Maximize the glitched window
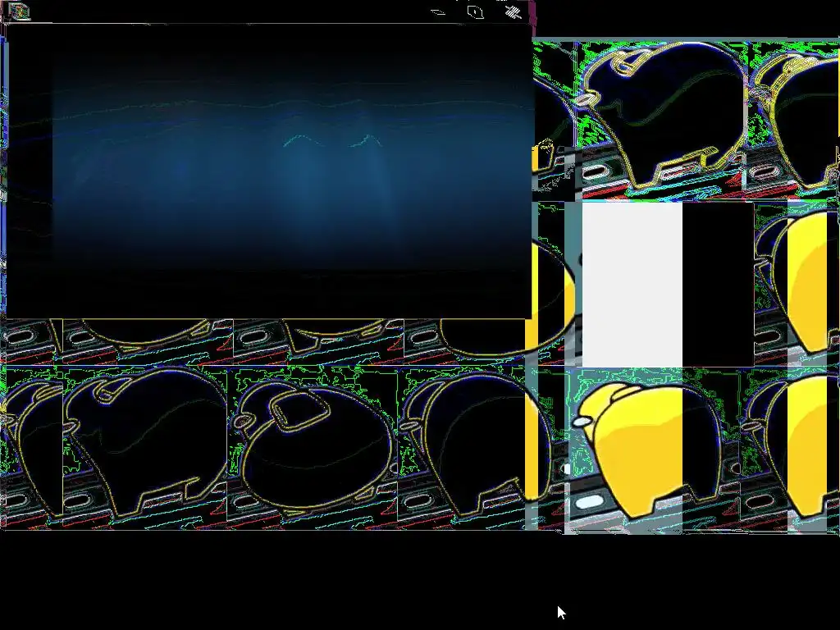The height and width of the screenshot is (630, 840). pyautogui.click(x=475, y=11)
